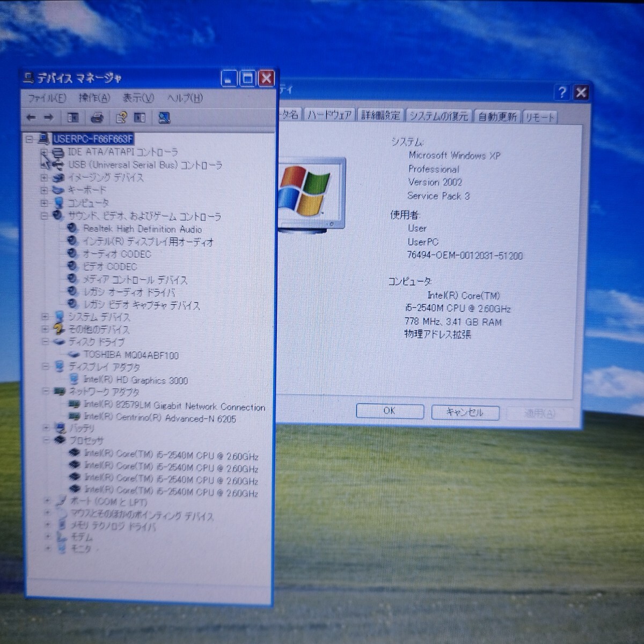Image resolution: width=644 pixels, height=644 pixels.
Task: Open the 操作(A) menu
Action: tap(94, 98)
